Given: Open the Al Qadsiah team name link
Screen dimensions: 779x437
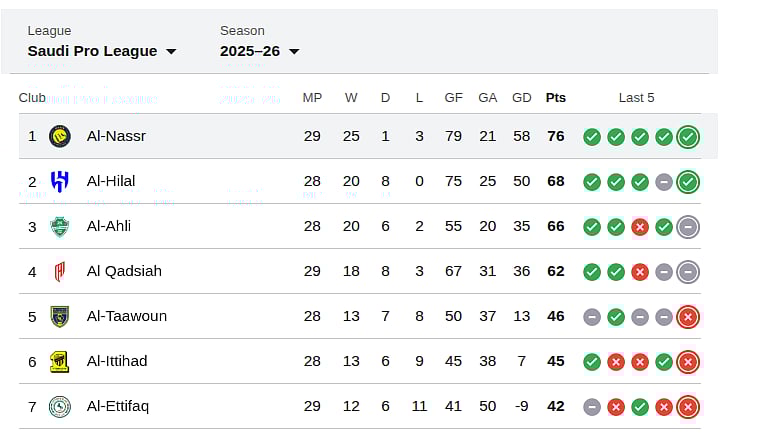Looking at the screenshot, I should (124, 271).
